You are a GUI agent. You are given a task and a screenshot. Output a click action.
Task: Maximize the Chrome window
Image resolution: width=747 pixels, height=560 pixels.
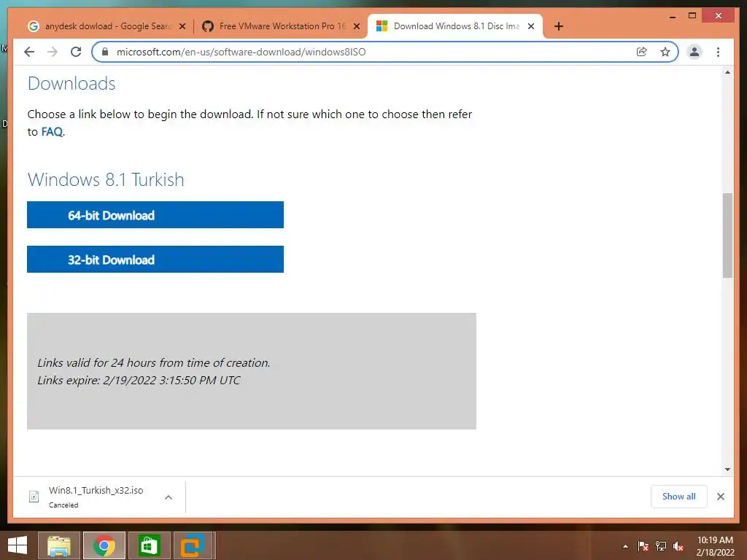pos(693,16)
